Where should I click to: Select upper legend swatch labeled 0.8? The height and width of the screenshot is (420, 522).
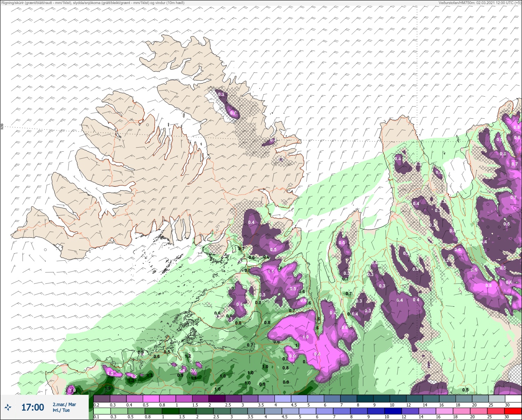[x=168, y=398]
